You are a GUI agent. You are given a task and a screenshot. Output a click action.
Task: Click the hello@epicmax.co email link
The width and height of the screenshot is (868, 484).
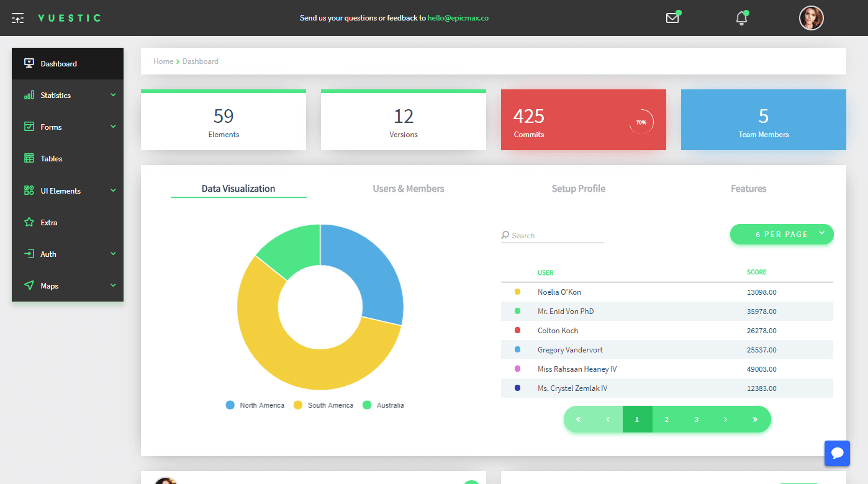(458, 18)
